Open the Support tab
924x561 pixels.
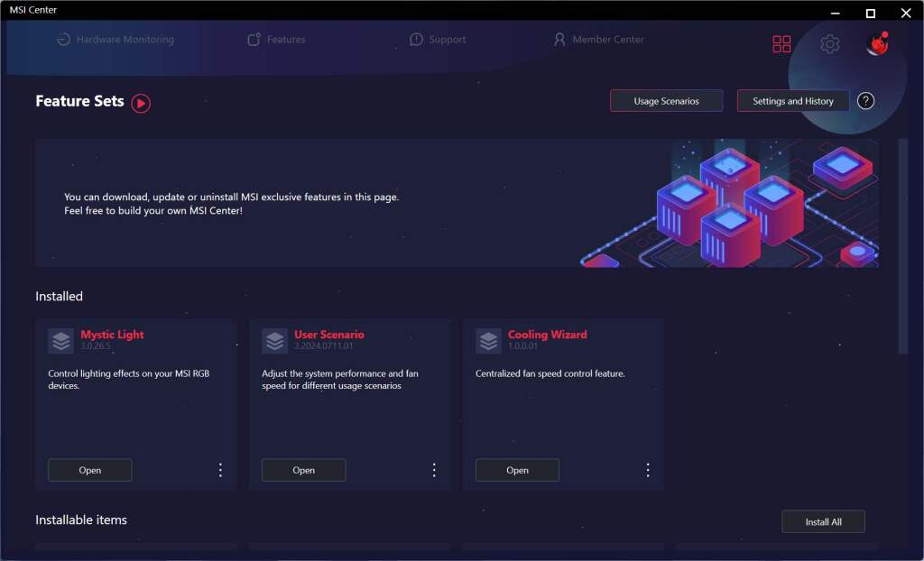click(x=438, y=40)
